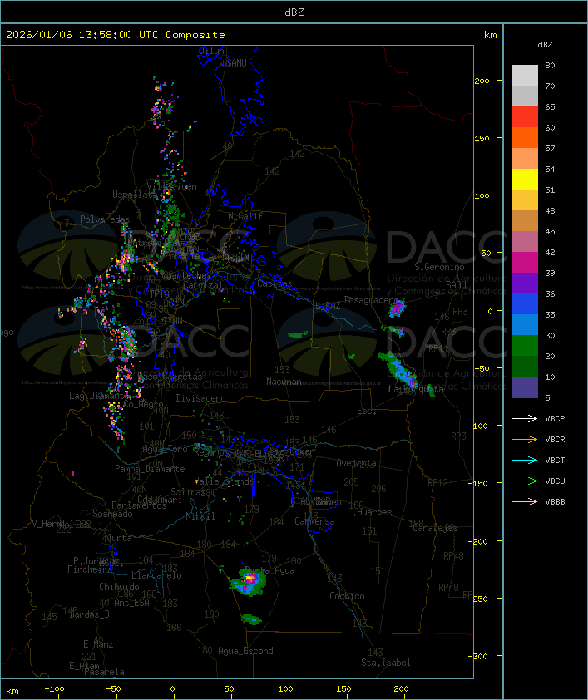
Task: Click the intense storm core near Agua Escondida
Action: coord(250,578)
